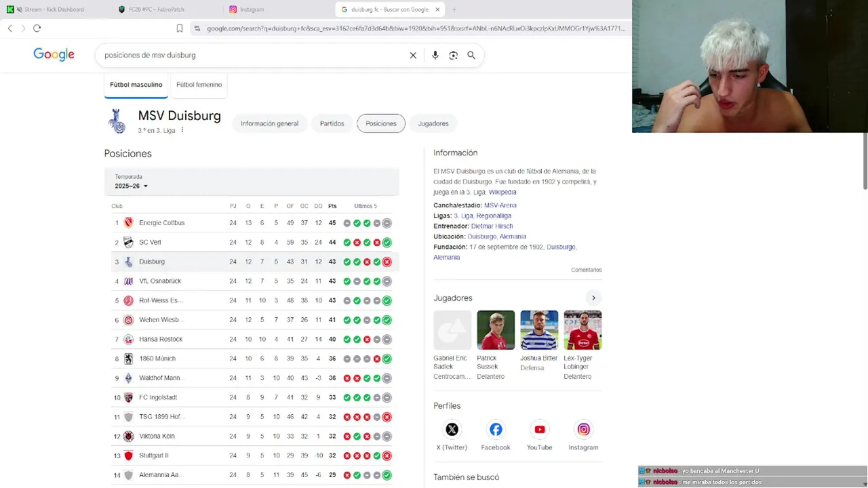Open Joshua Bitter player photo

pyautogui.click(x=539, y=330)
